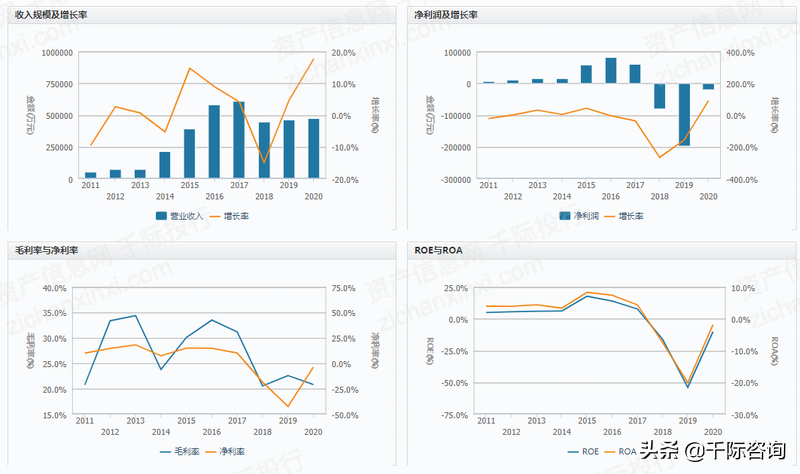Click the 头条 @千际咨询 watermark

point(713,450)
